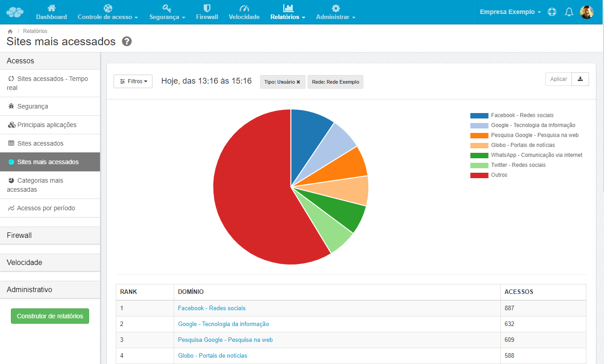Open the Filtros dropdown

[x=133, y=81]
